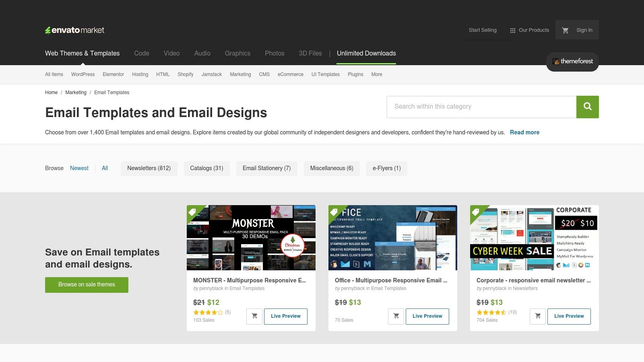Viewport: 644px width, 362px height.
Task: Open the WordPress category menu
Action: pyautogui.click(x=83, y=74)
